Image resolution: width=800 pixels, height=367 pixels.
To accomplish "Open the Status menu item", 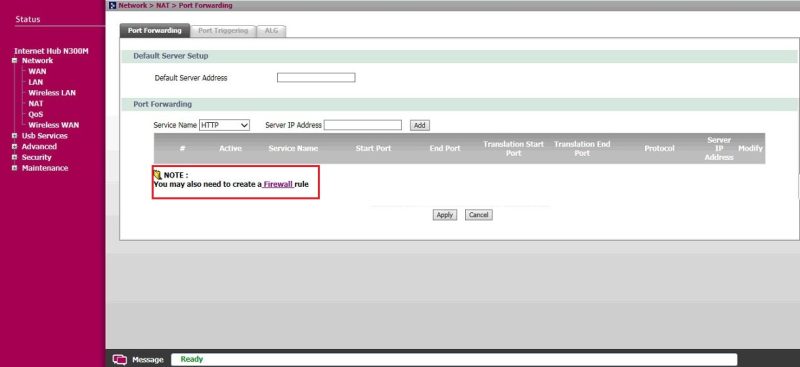I will 28,19.
